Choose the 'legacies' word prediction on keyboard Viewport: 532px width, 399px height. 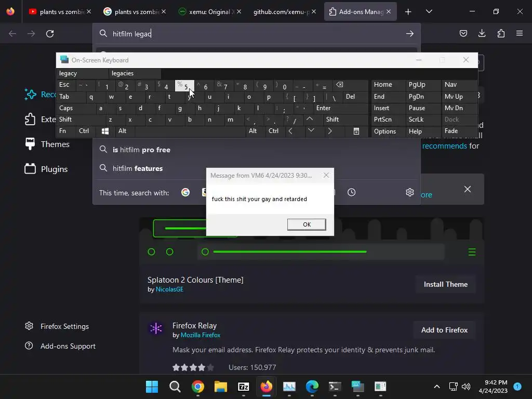click(135, 73)
